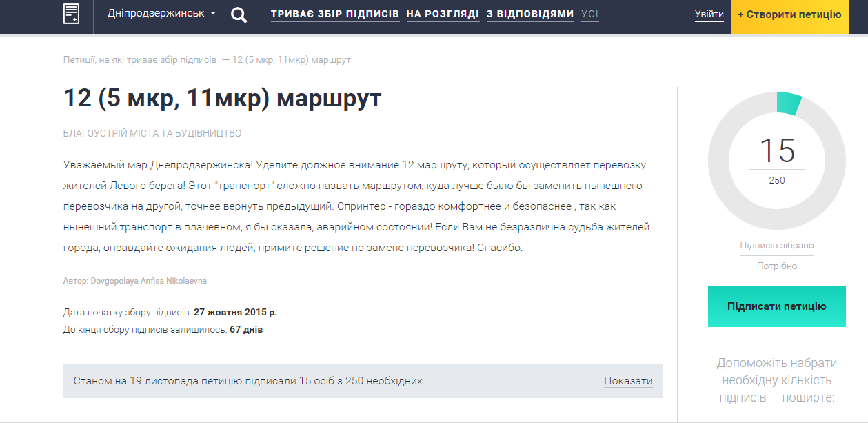The image size is (868, 423).
Task: Sign with the Підписати петицію button
Action: tap(776, 306)
